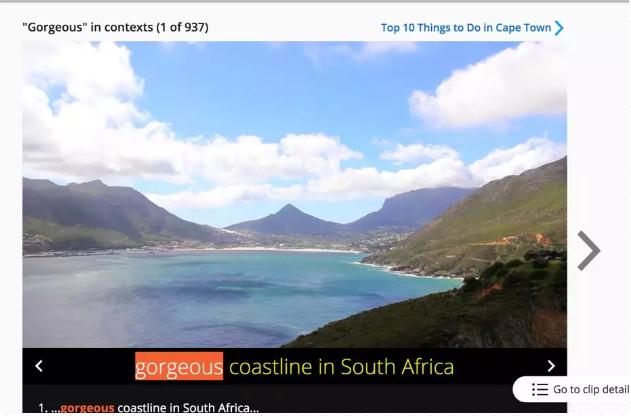The width and height of the screenshot is (631, 416).
Task: Click the list icon in the clip detail button
Action: (540, 389)
